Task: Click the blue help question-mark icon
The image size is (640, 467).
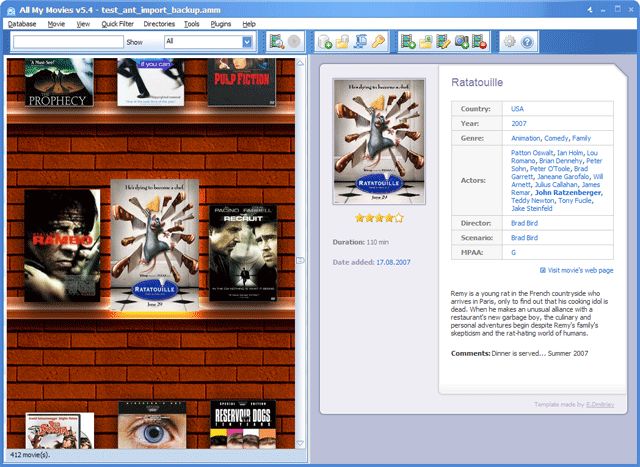Action: coord(527,42)
